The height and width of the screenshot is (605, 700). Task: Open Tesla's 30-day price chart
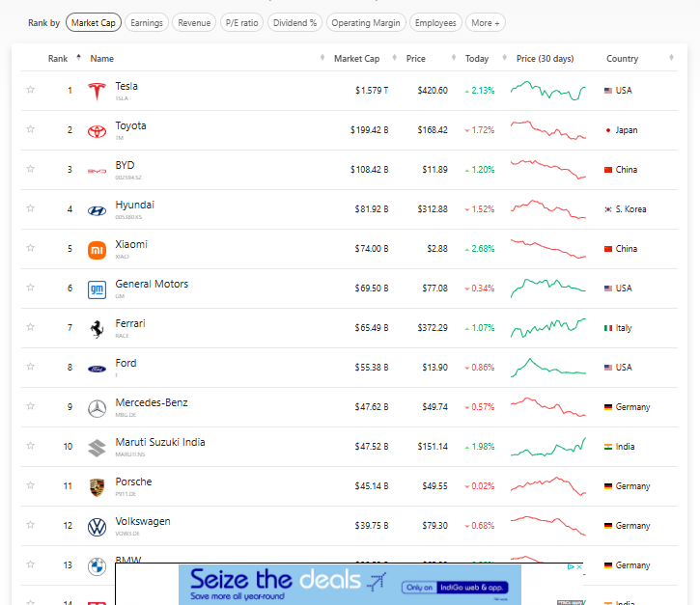coord(548,91)
